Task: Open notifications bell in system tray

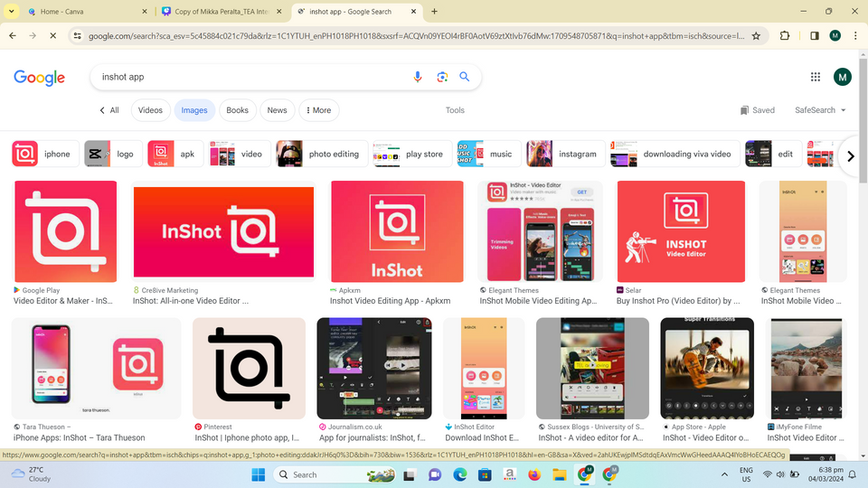Action: click(853, 474)
